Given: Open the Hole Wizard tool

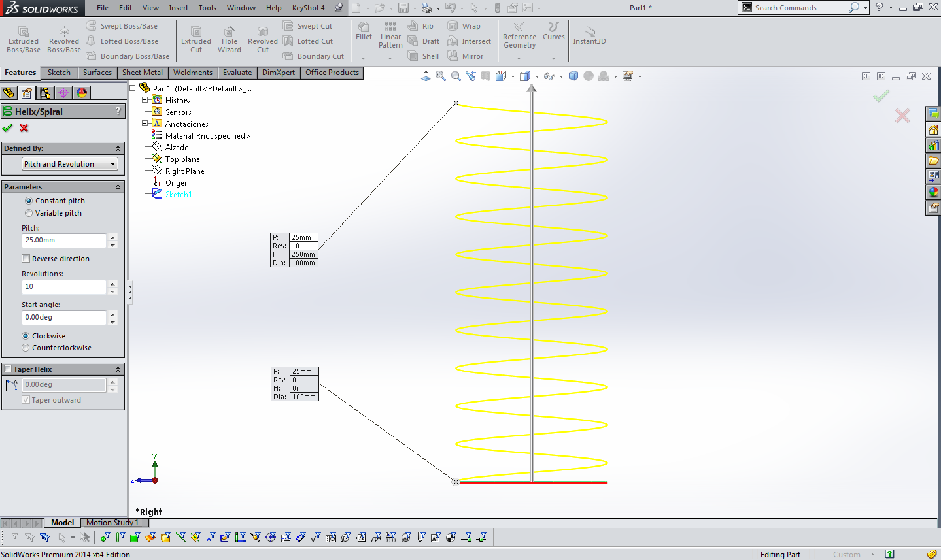Looking at the screenshot, I should tap(229, 37).
